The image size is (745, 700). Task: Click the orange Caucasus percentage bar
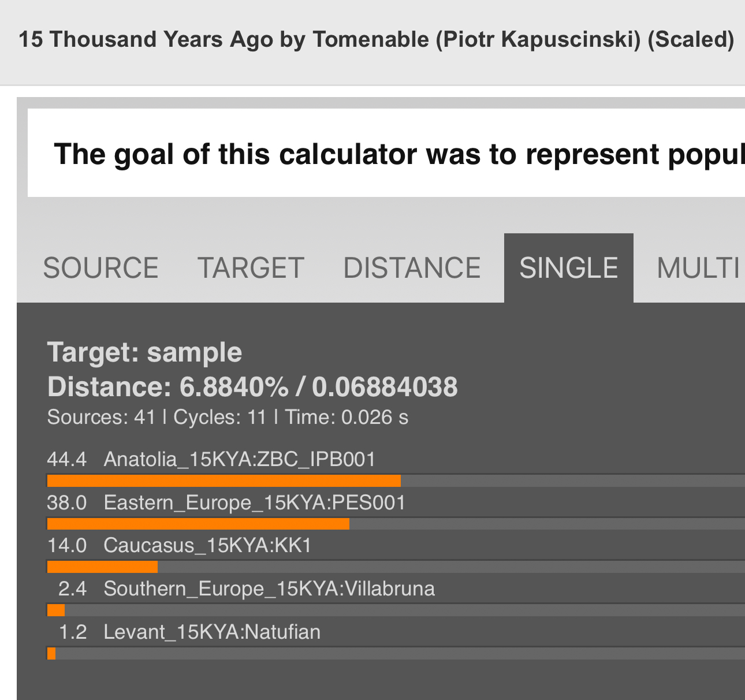102,567
